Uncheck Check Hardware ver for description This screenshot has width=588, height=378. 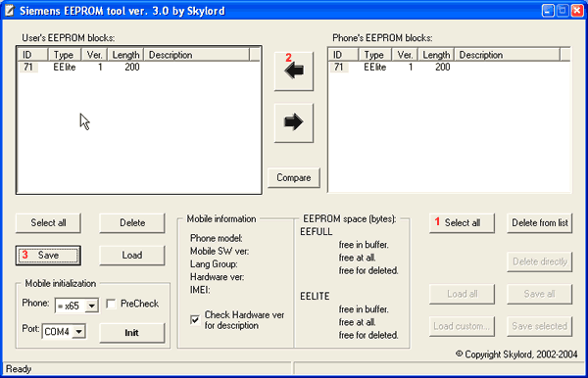pos(195,320)
